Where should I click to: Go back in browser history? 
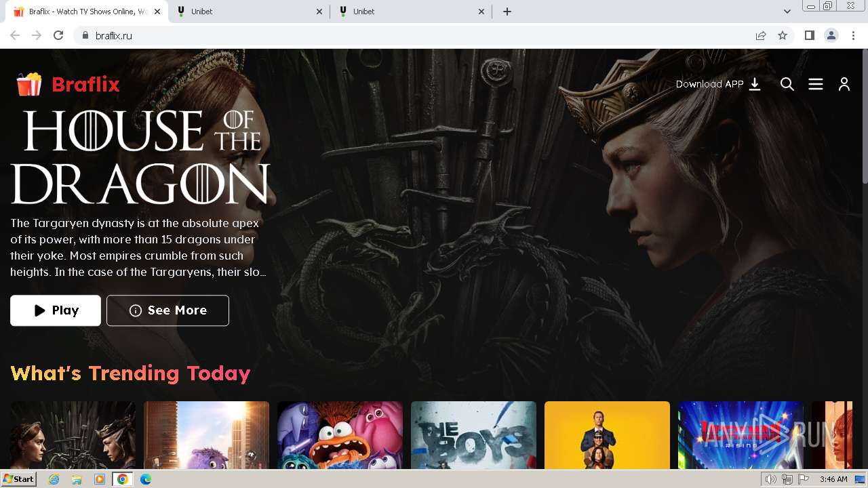15,35
